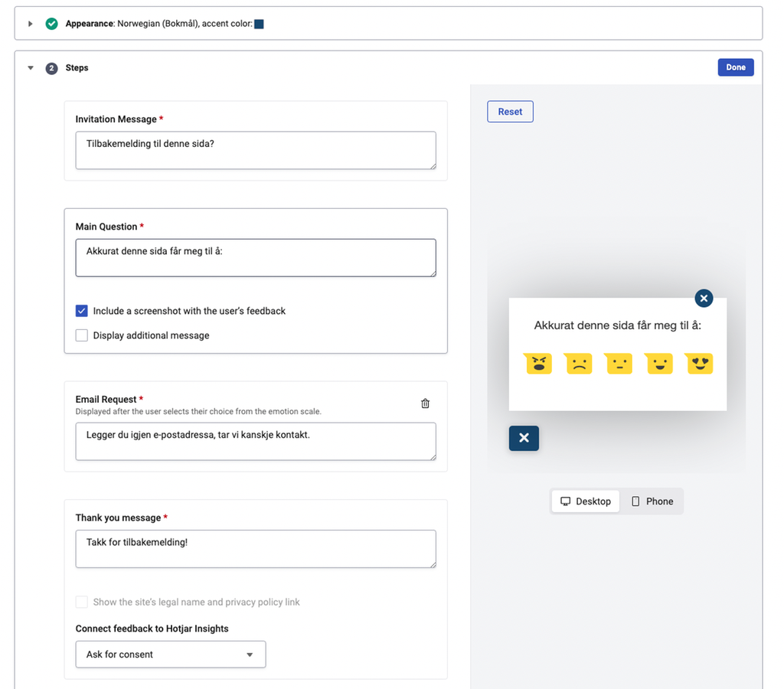Check Display additional message

pyautogui.click(x=81, y=335)
